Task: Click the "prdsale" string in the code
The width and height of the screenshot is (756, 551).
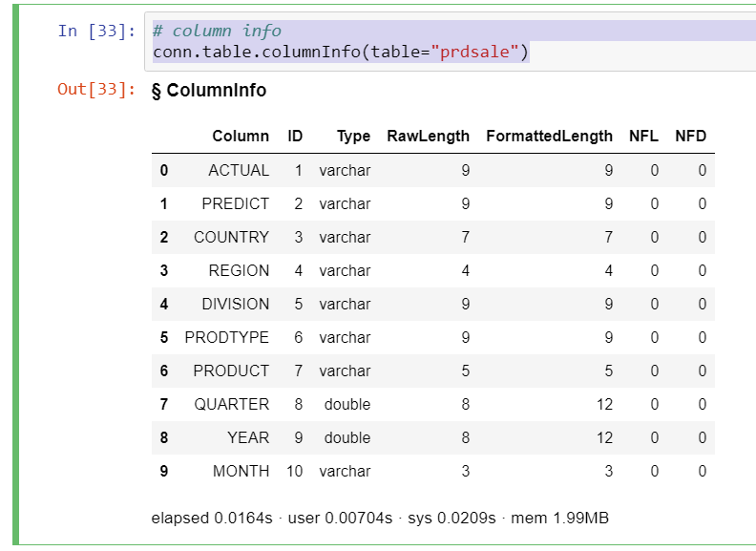Action: (481, 52)
